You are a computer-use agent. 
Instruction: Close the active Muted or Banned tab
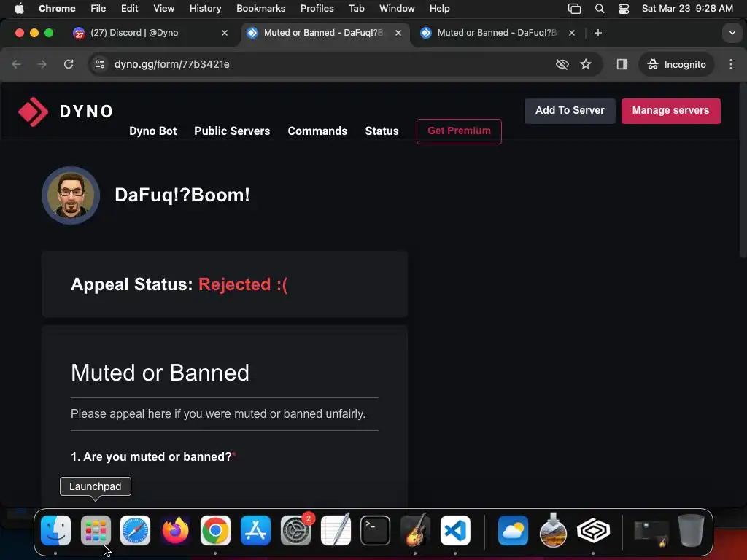(398, 33)
